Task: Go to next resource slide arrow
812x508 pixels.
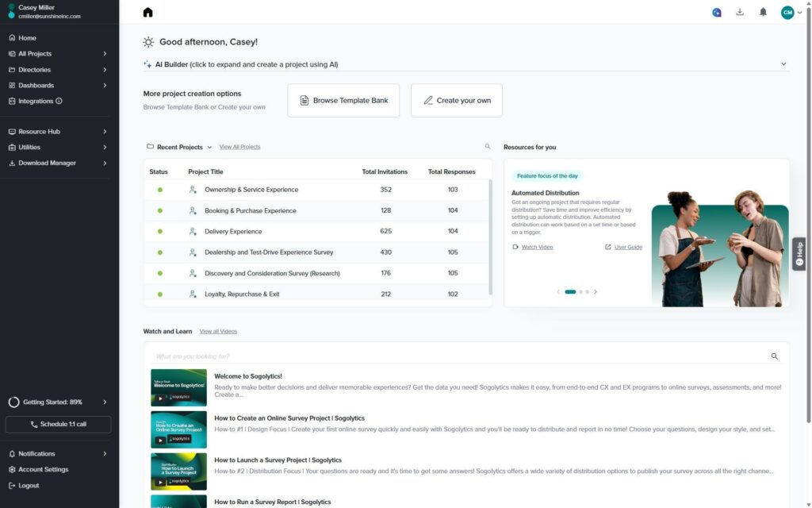Action: tap(596, 292)
